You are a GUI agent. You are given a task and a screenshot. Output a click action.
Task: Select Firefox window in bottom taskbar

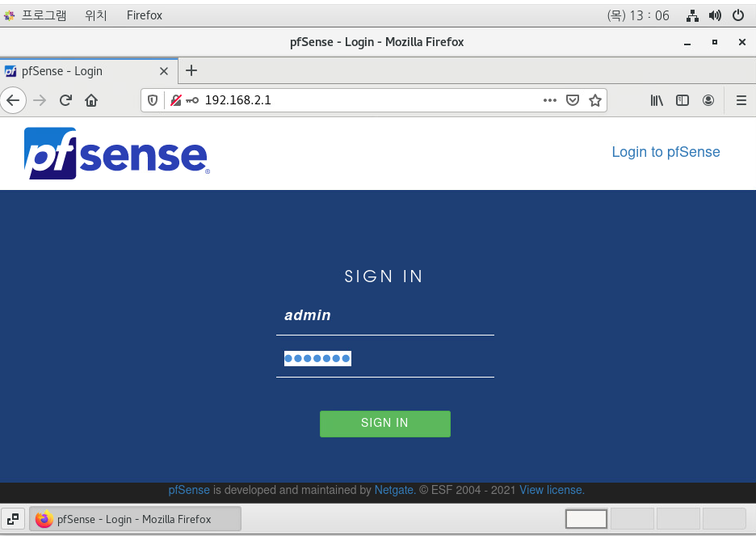pos(135,519)
